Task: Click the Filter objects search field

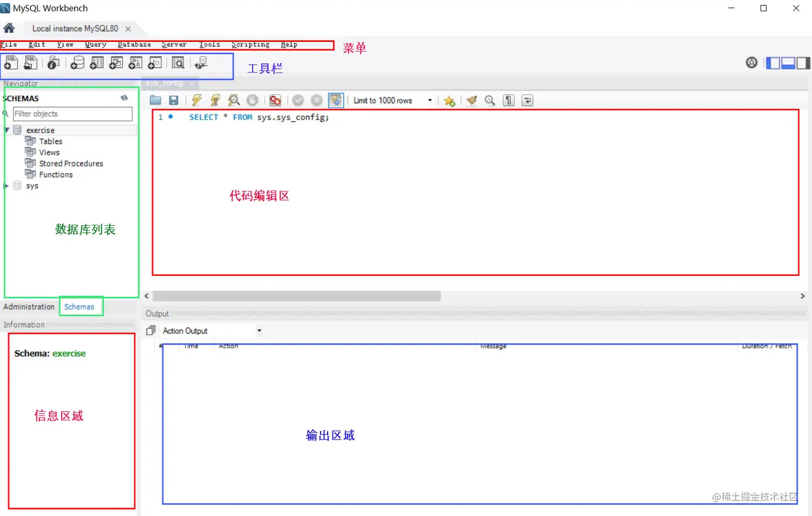Action: pyautogui.click(x=73, y=113)
